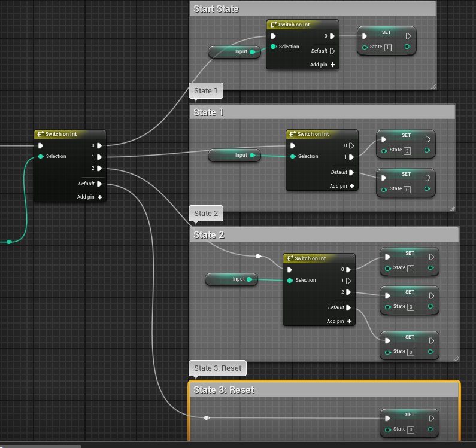Select the Start State comment box header
The height and width of the screenshot is (448, 476).
pyautogui.click(x=311, y=9)
